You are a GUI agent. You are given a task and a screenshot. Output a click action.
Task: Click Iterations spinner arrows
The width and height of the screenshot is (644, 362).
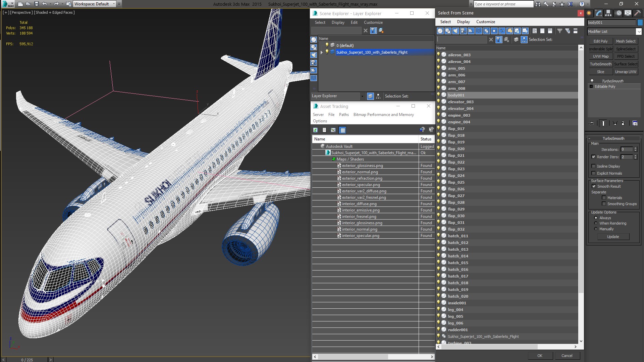(635, 149)
